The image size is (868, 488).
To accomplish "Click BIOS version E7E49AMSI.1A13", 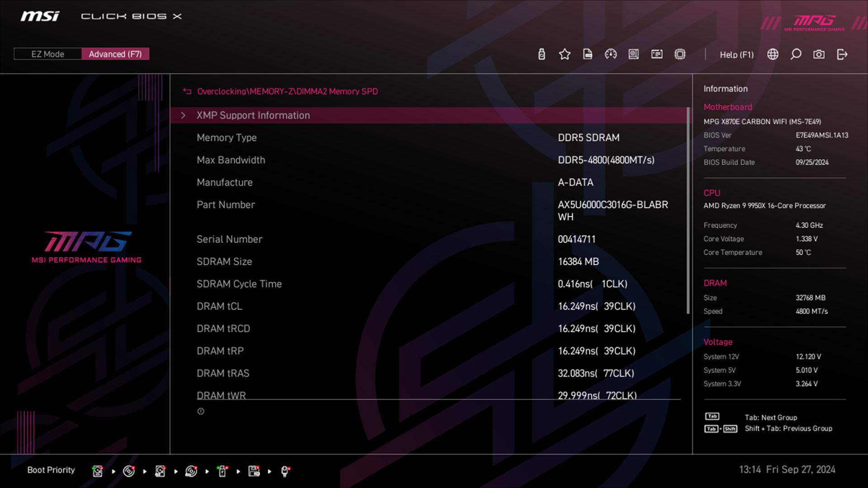I will (x=822, y=135).
